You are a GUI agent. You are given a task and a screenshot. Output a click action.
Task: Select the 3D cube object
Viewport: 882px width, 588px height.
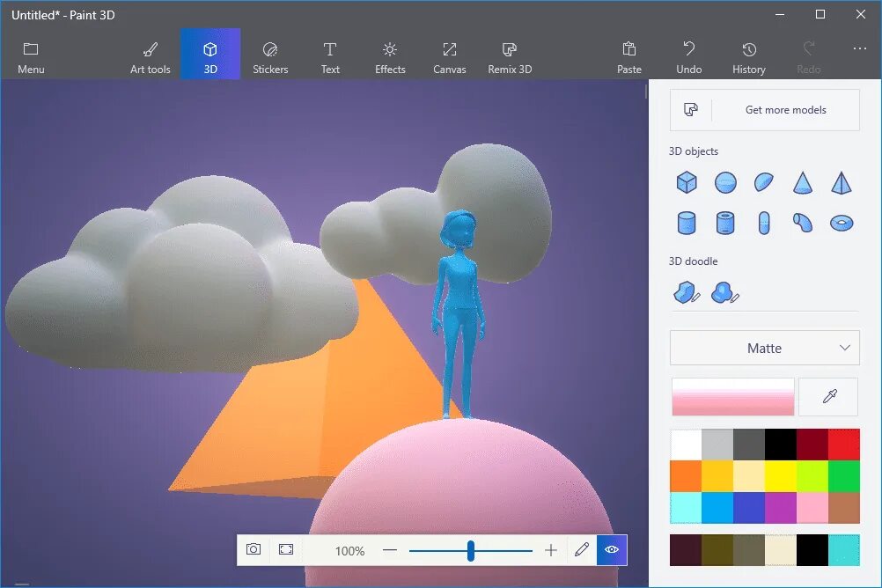(687, 182)
